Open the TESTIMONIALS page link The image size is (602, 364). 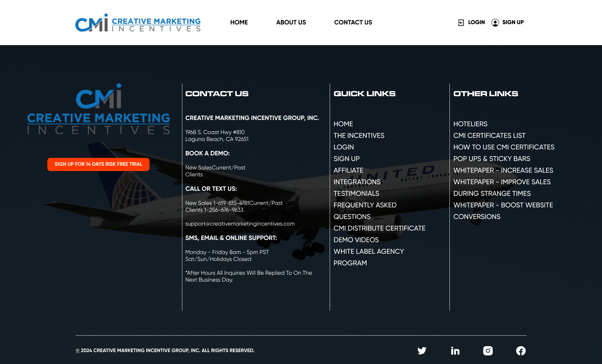356,193
